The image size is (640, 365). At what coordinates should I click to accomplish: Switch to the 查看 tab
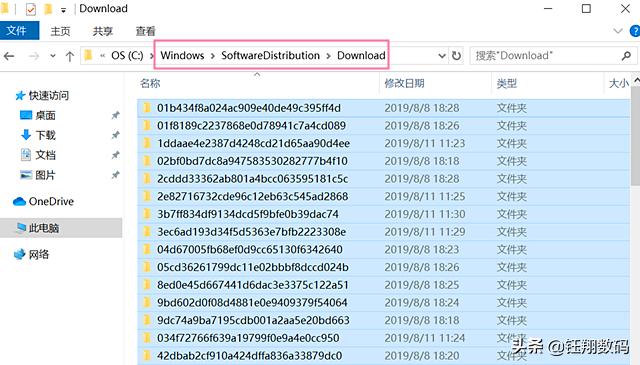coord(146,31)
